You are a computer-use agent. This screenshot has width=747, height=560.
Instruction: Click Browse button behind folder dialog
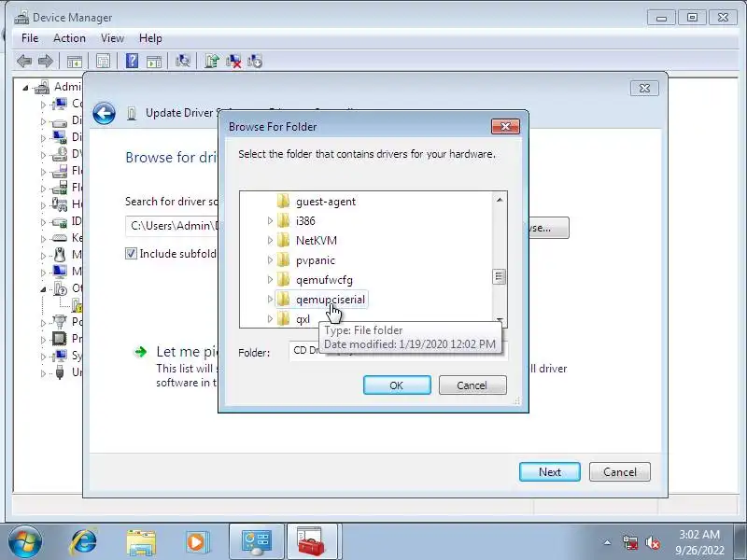[x=548, y=228]
